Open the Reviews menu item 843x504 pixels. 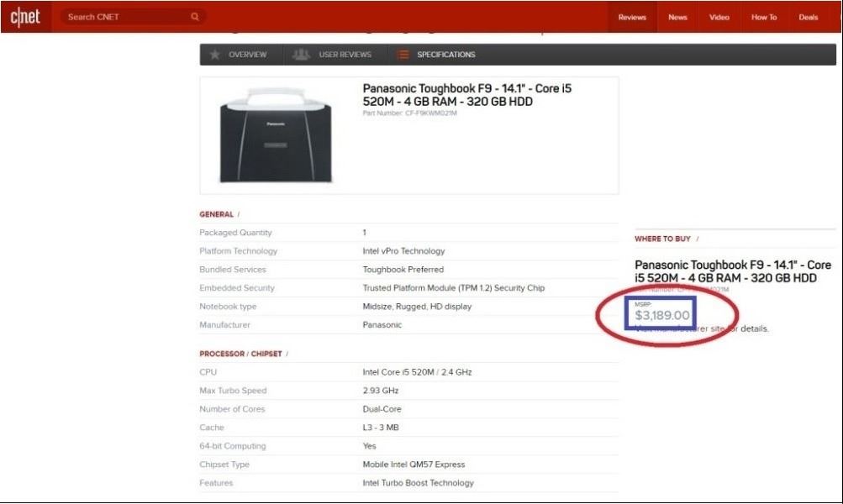point(632,18)
